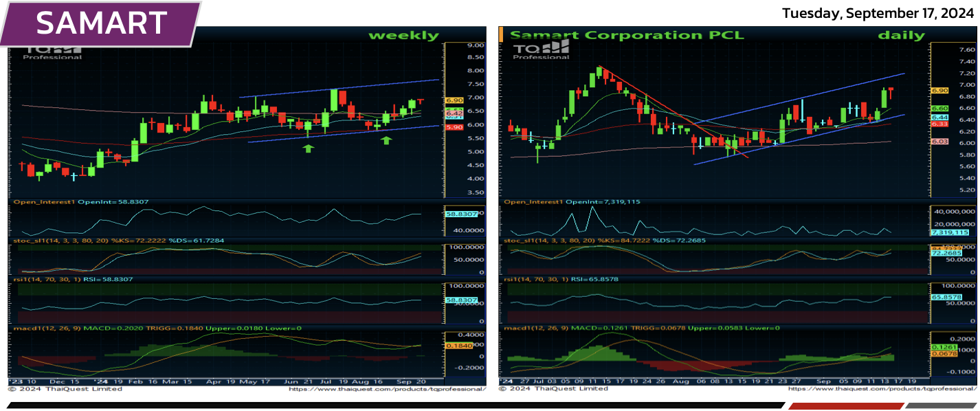The width and height of the screenshot is (980, 411).
Task: Click the cyan 6.44 price tag on daily chart
Action: pyautogui.click(x=939, y=118)
